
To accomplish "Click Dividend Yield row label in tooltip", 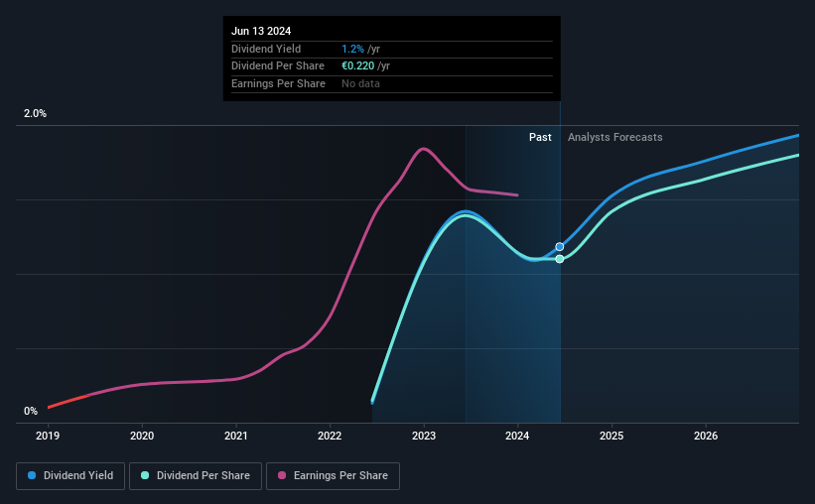I will point(266,49).
